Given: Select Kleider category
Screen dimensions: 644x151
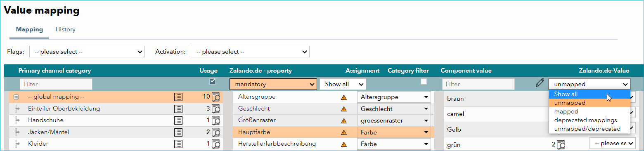Looking at the screenshot, I should click(x=116, y=144).
